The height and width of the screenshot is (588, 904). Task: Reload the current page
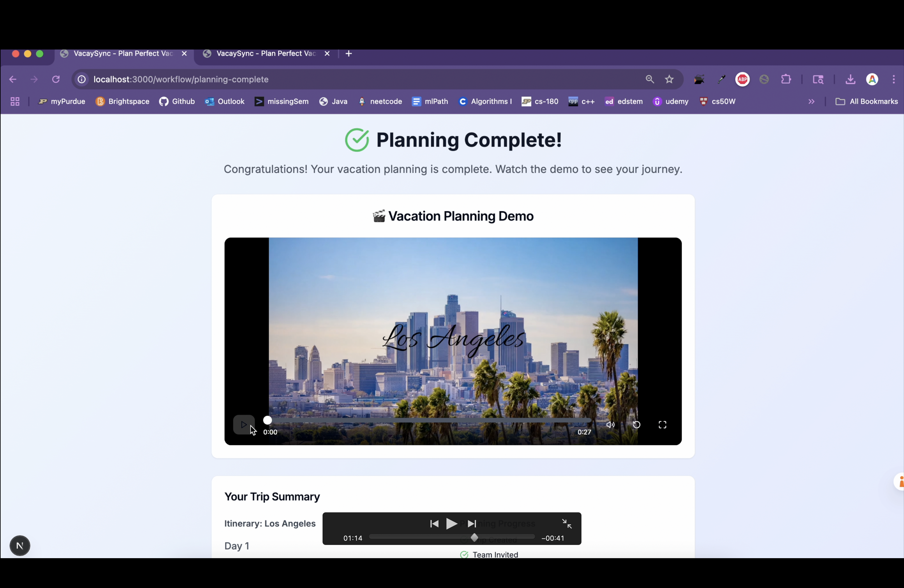point(56,79)
